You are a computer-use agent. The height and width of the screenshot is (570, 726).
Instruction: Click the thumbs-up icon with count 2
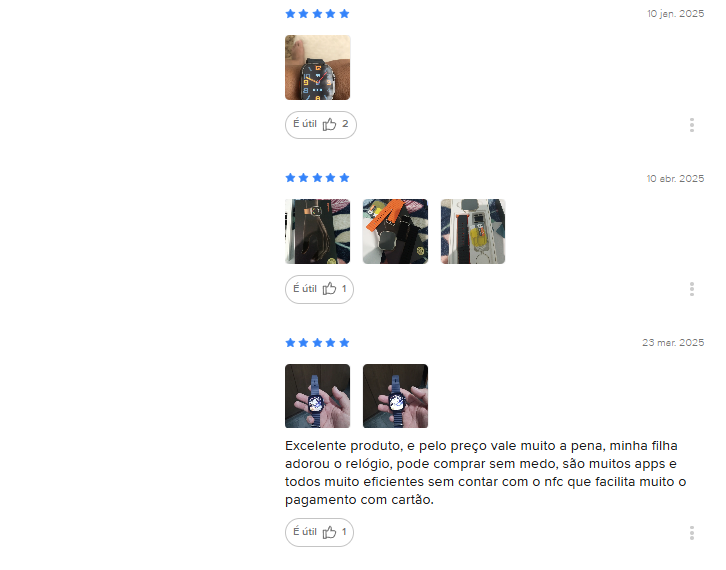[x=329, y=124]
